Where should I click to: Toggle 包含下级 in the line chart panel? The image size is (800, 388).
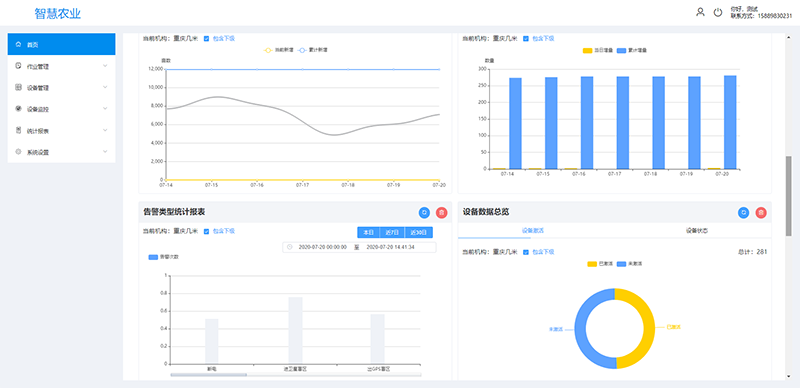206,38
